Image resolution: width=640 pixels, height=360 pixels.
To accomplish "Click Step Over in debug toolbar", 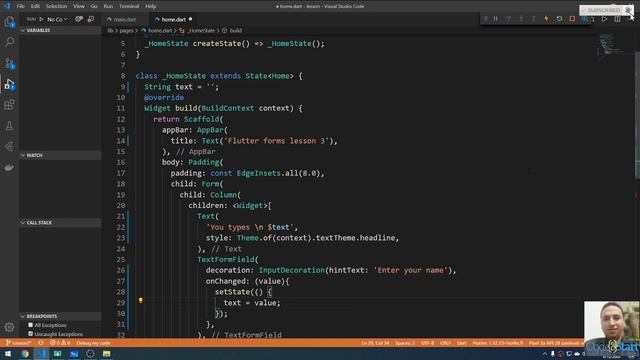I will [x=508, y=19].
